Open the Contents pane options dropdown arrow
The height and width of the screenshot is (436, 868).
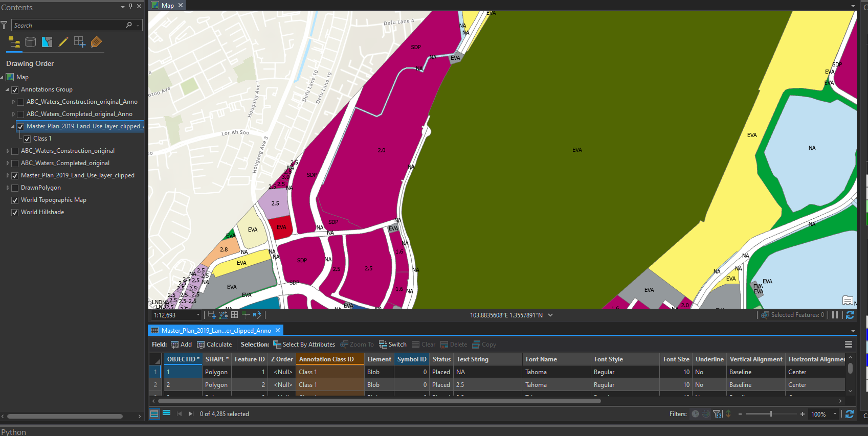click(x=123, y=7)
